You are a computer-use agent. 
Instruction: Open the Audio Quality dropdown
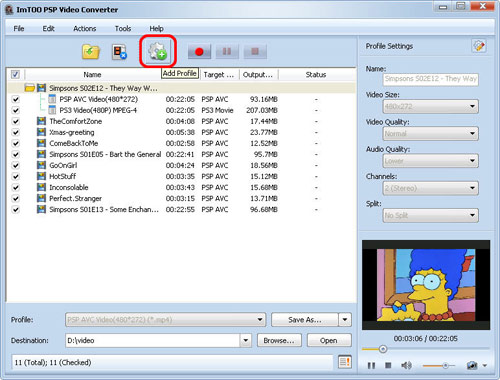(x=430, y=161)
